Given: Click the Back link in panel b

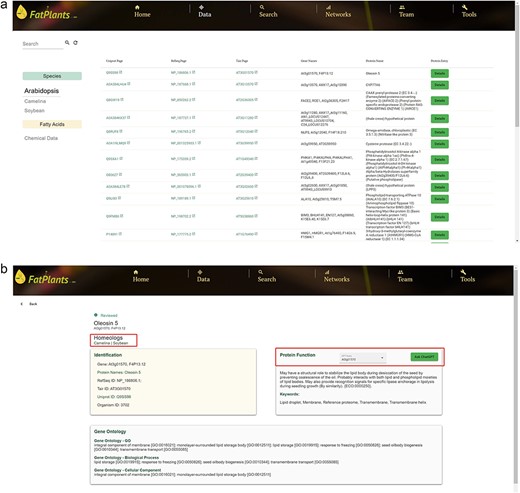Looking at the screenshot, I should click(x=33, y=304).
